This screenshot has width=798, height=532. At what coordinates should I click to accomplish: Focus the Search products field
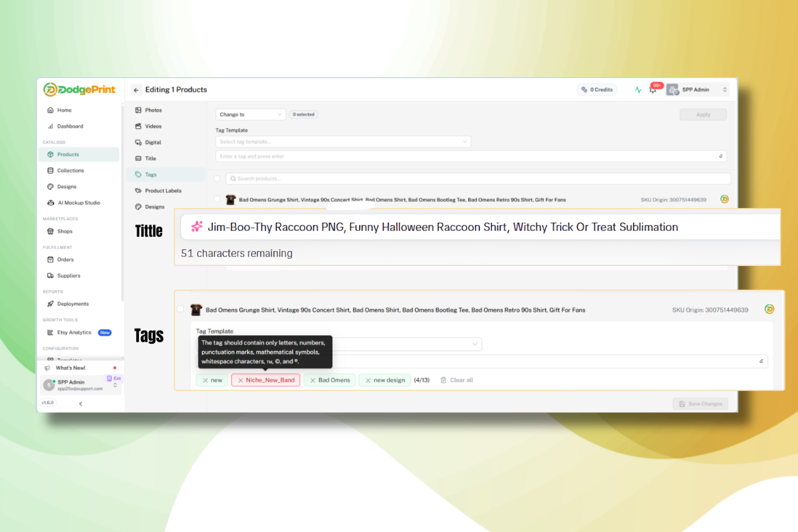(478, 178)
